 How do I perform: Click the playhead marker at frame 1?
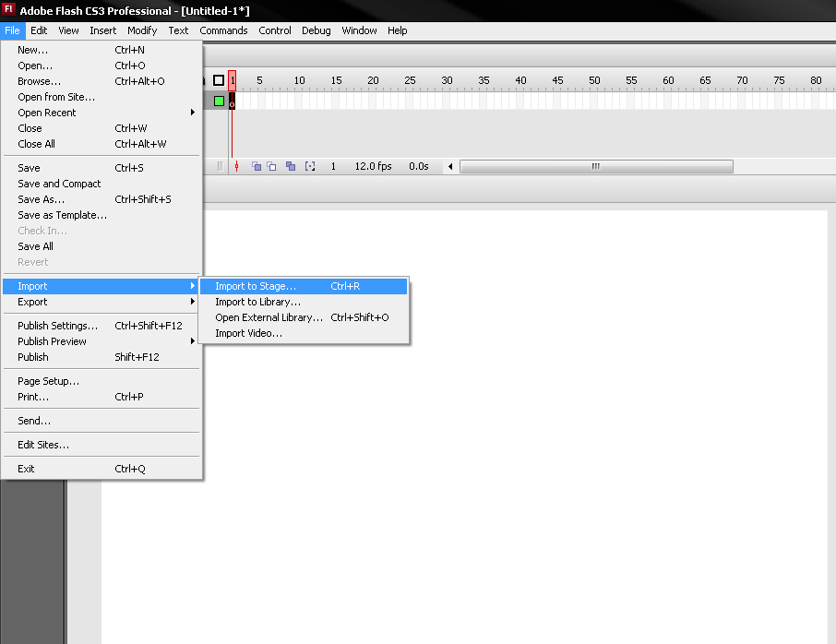pyautogui.click(x=232, y=80)
